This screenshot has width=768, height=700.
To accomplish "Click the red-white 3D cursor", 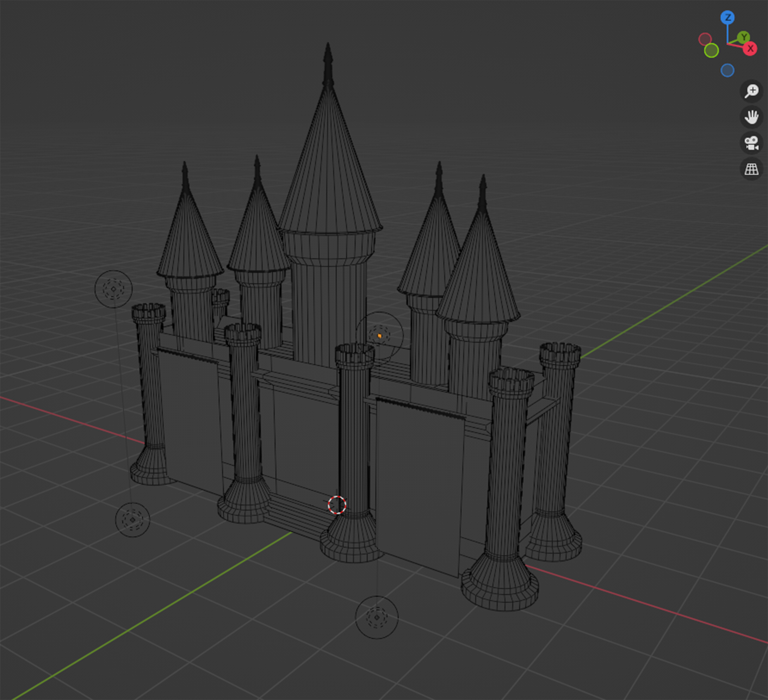I will tap(337, 505).
